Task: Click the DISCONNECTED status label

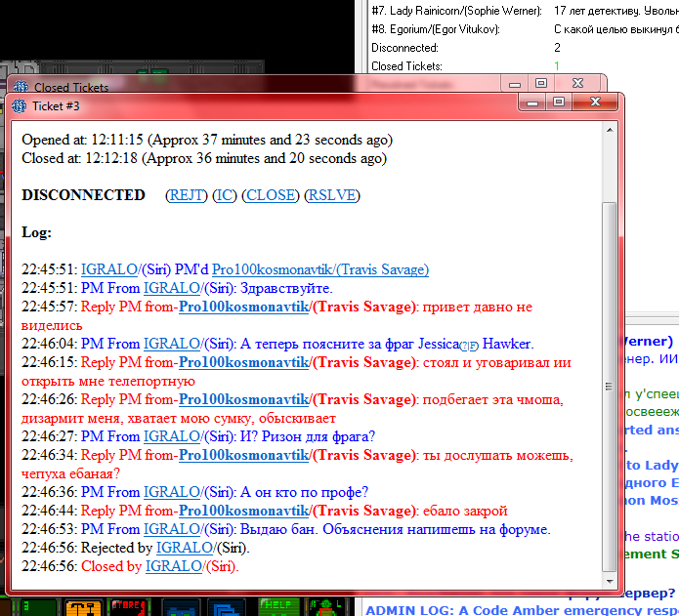Action: coord(83,195)
